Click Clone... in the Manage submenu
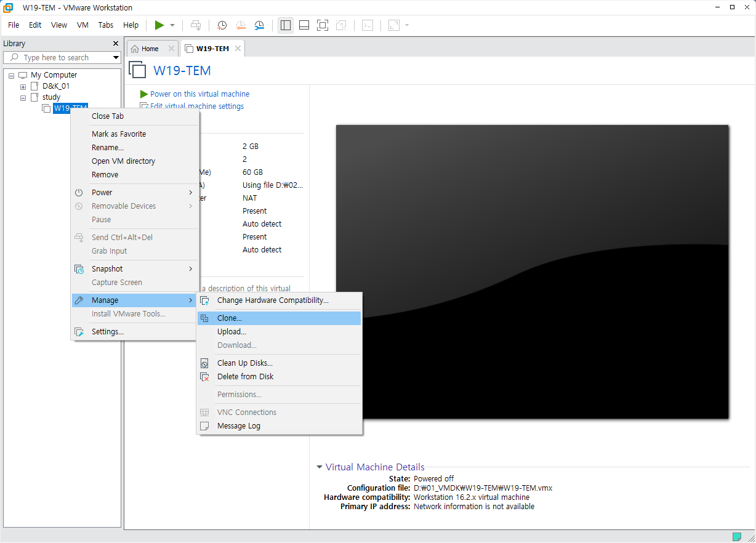This screenshot has width=756, height=543. tap(279, 318)
